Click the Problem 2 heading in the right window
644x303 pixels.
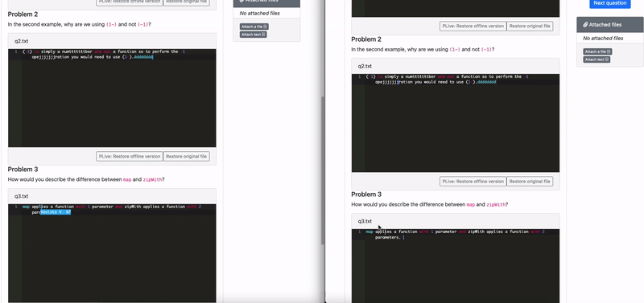click(x=366, y=39)
